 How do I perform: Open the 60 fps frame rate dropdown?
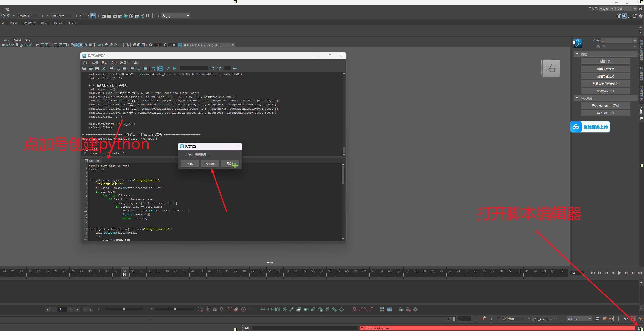[x=589, y=319]
